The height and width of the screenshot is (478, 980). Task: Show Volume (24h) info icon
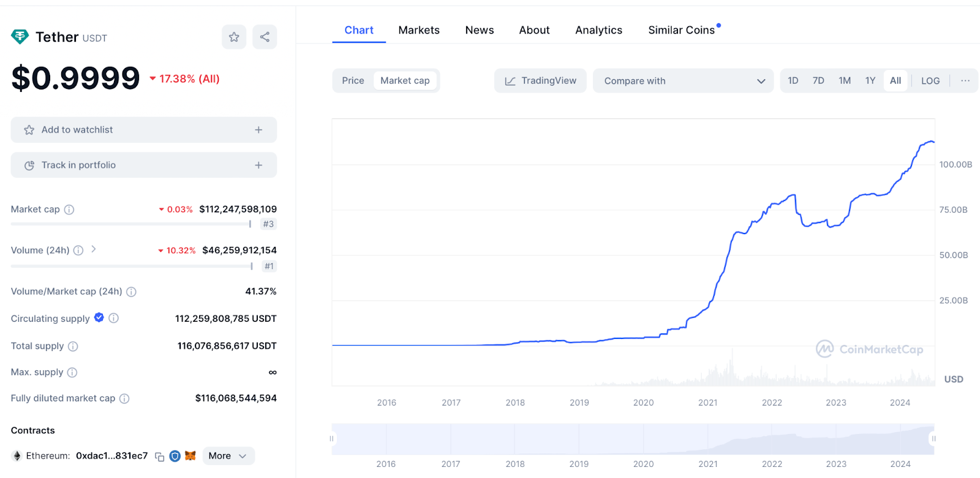coord(78,250)
